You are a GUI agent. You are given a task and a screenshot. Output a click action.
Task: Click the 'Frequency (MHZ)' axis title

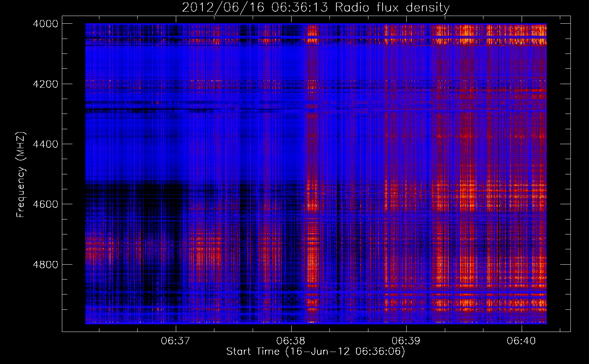(21, 175)
